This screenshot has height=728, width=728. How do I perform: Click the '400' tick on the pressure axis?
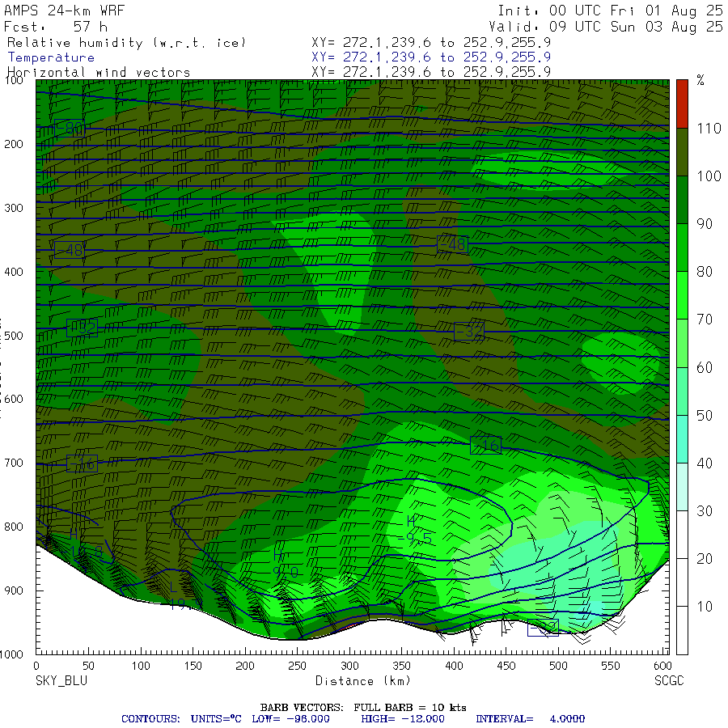coord(14,272)
